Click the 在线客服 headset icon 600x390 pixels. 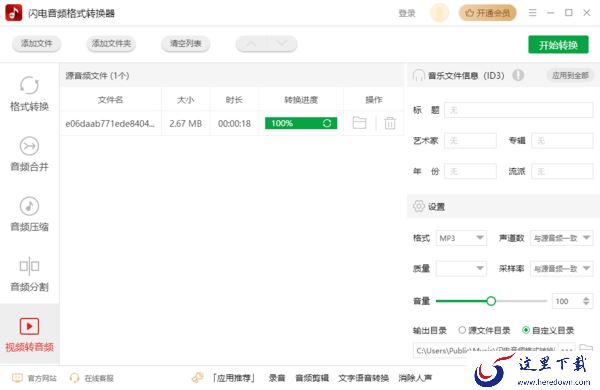coord(74,378)
